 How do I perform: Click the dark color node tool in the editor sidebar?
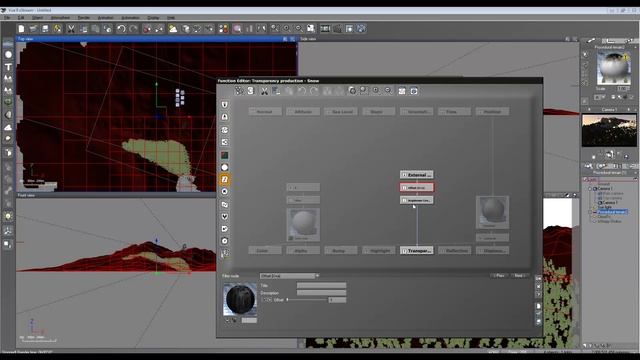pos(224,155)
